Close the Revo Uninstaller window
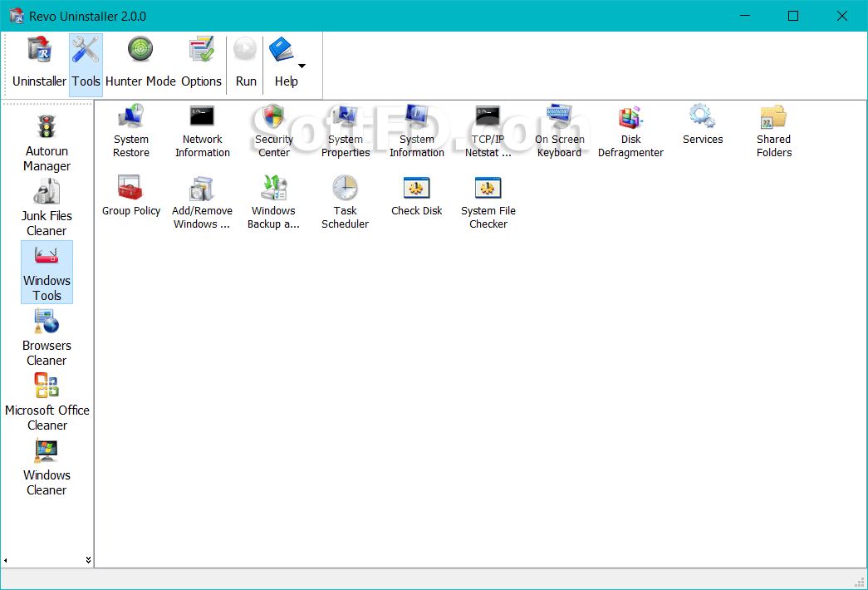868x590 pixels. (842, 16)
